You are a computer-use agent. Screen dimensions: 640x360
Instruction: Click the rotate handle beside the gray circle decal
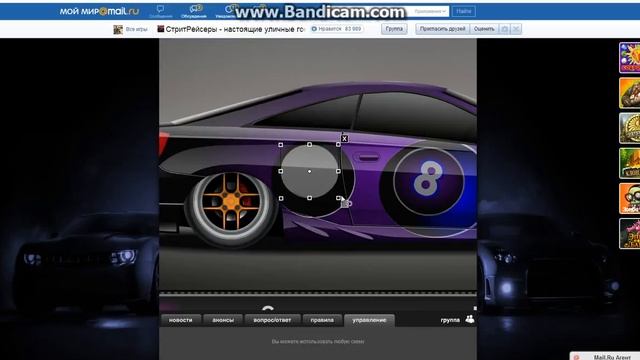point(346,203)
